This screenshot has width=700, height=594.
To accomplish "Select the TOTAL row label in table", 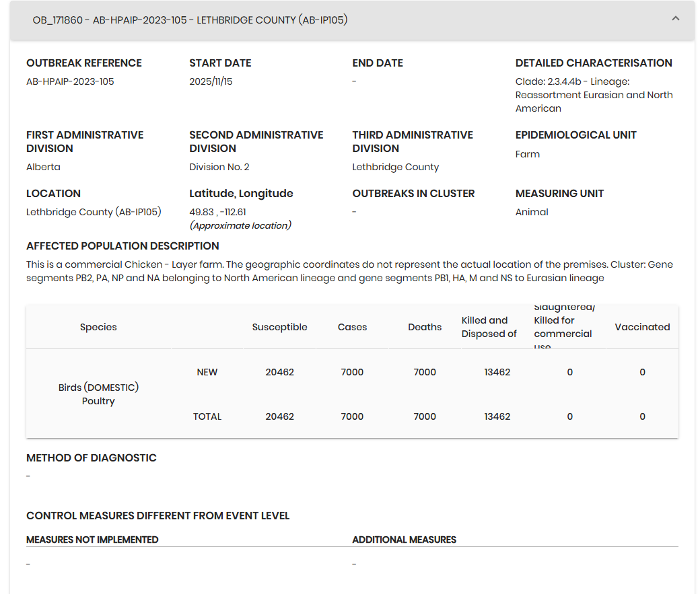I will (207, 416).
